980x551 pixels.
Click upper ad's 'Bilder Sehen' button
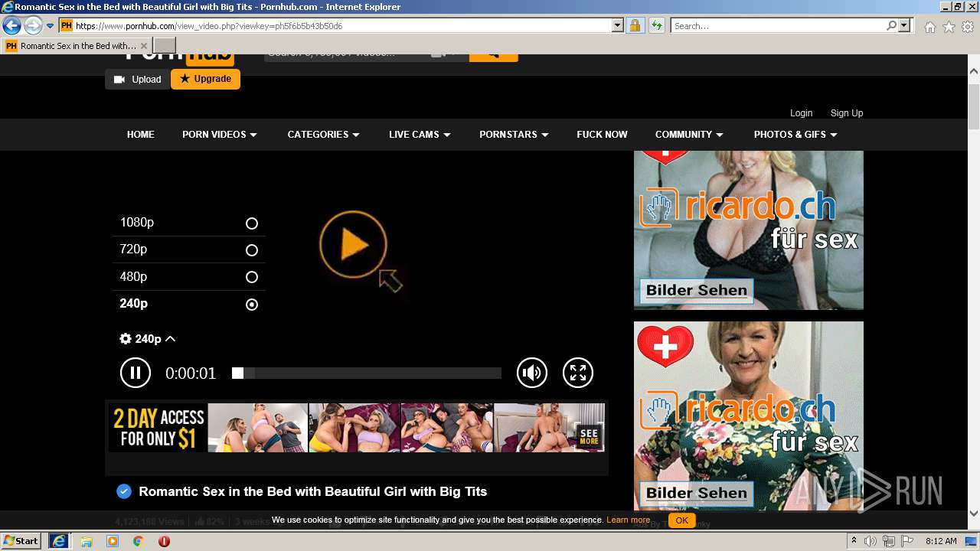coord(696,291)
